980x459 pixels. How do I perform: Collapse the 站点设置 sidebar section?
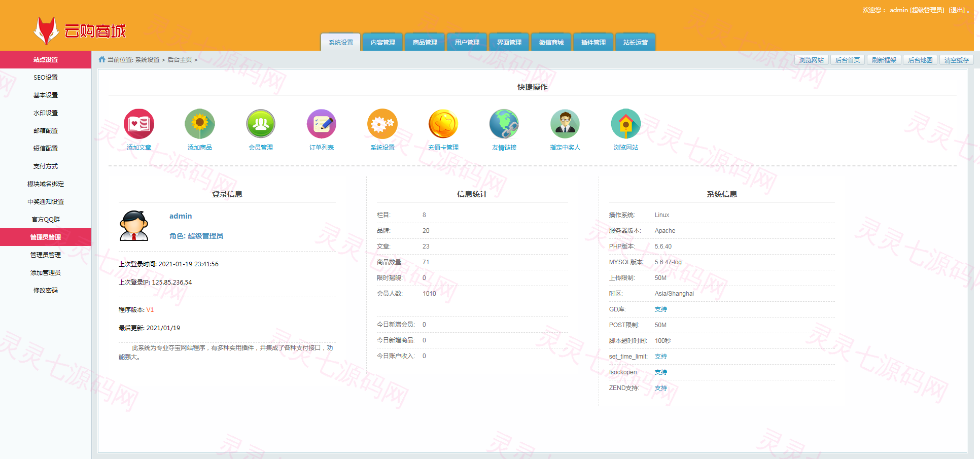click(46, 59)
